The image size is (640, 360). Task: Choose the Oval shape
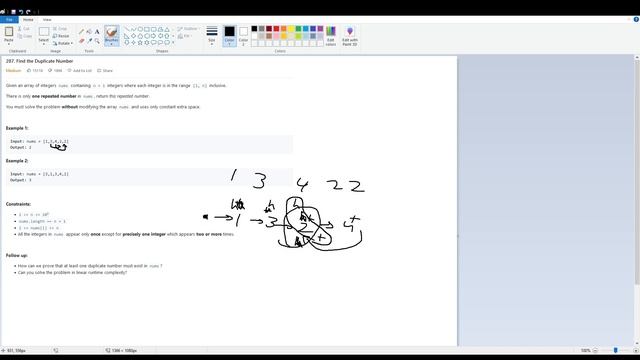tap(140, 29)
